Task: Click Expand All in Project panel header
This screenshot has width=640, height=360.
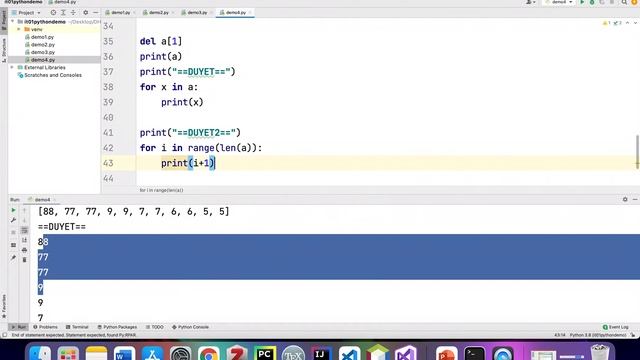Action: click(63, 13)
